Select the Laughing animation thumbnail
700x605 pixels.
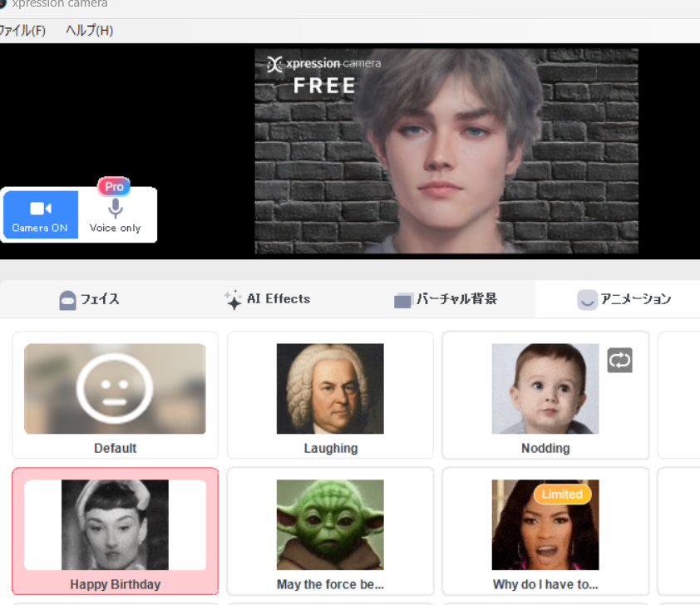click(x=330, y=389)
